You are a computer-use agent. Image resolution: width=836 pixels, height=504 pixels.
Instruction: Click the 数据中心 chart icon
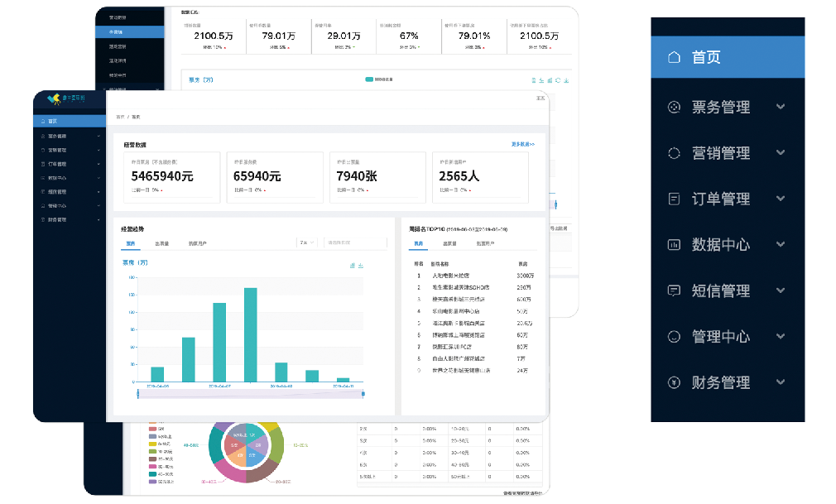click(674, 245)
